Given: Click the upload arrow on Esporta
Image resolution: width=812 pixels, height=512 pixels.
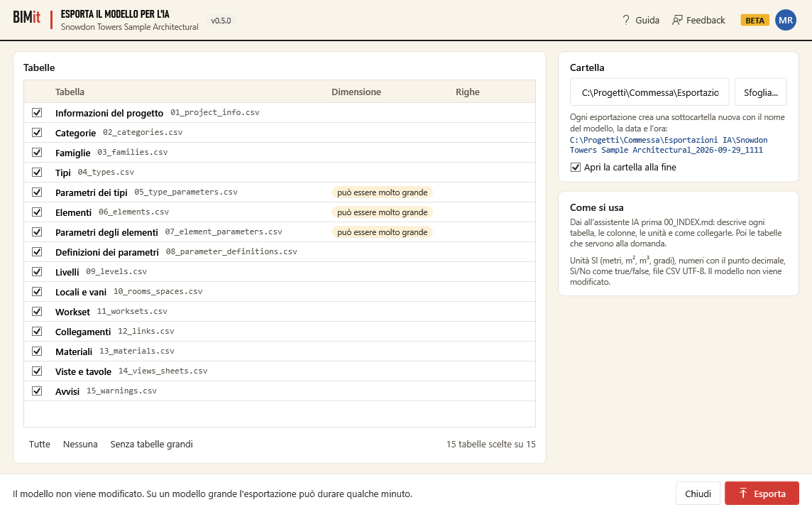Looking at the screenshot, I should [x=743, y=494].
